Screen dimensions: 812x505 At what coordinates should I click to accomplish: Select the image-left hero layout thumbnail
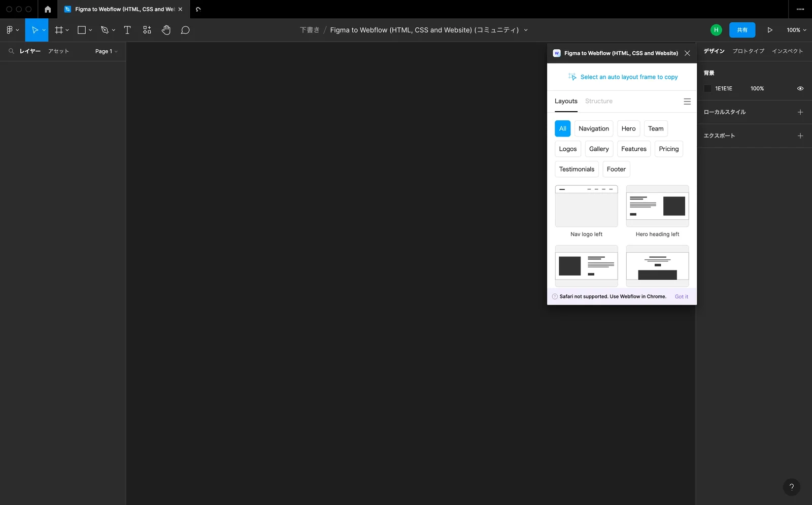click(x=586, y=266)
